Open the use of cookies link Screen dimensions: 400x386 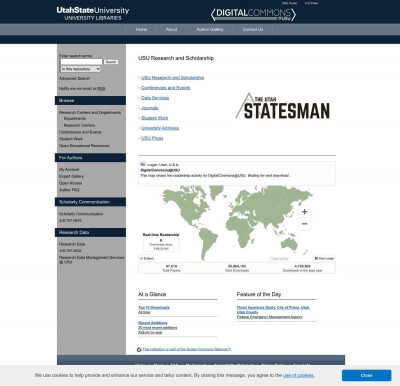(299, 375)
